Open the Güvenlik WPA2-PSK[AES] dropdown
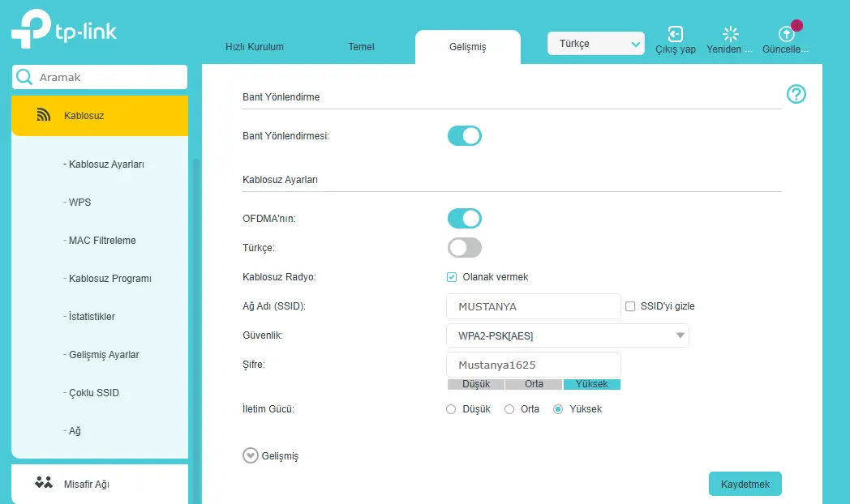The image size is (850, 504). click(568, 335)
